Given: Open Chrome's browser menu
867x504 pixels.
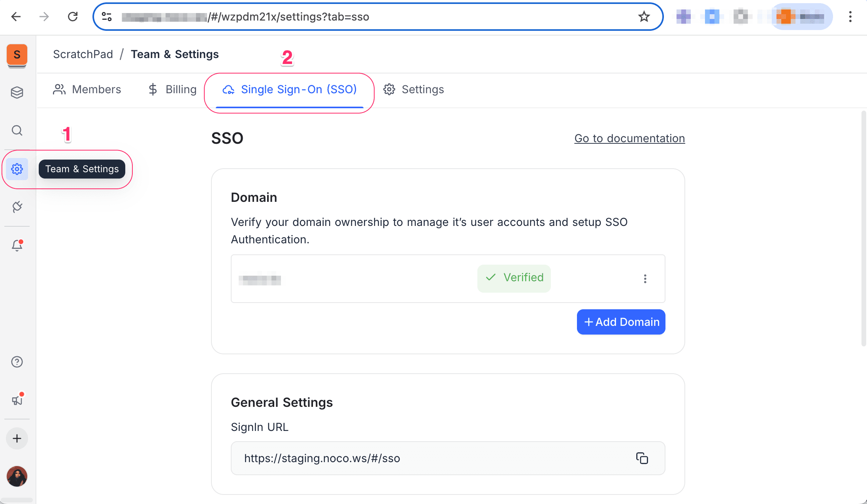Looking at the screenshot, I should (850, 17).
